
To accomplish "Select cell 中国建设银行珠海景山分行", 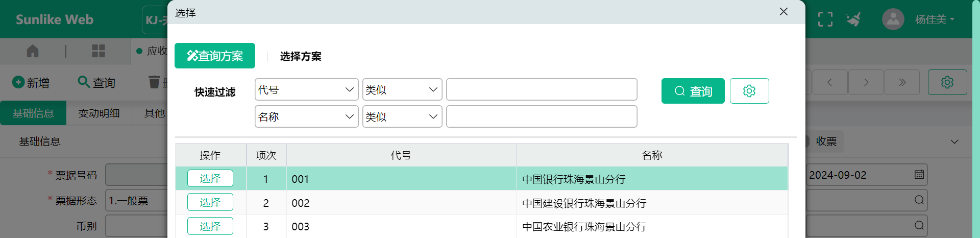I will [652, 203].
